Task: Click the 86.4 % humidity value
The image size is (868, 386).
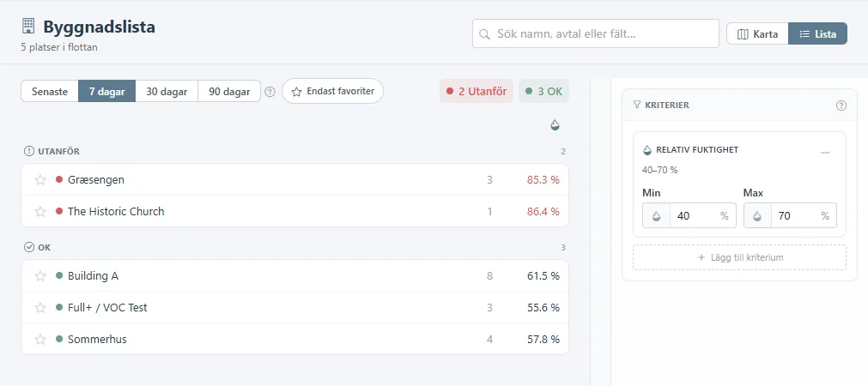Action: 543,211
